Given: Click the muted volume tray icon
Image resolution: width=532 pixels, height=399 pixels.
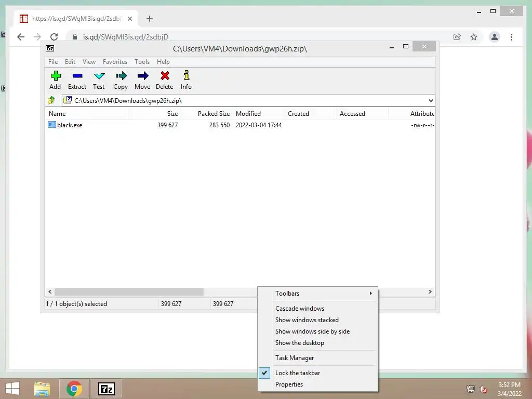Looking at the screenshot, I should click(x=483, y=389).
